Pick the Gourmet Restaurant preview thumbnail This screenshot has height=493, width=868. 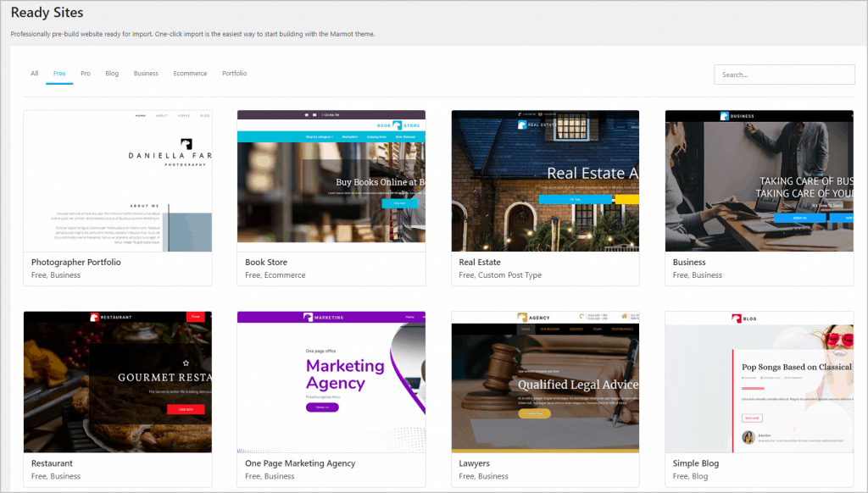[118, 381]
